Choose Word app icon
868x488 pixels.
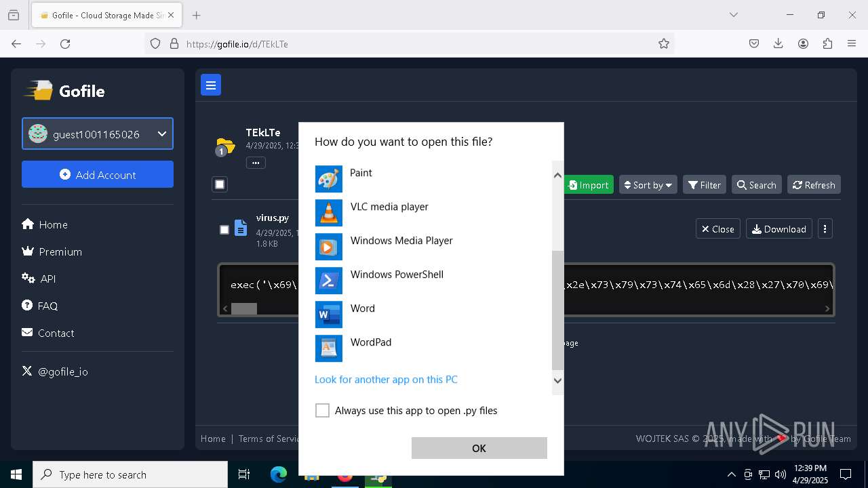tap(329, 314)
